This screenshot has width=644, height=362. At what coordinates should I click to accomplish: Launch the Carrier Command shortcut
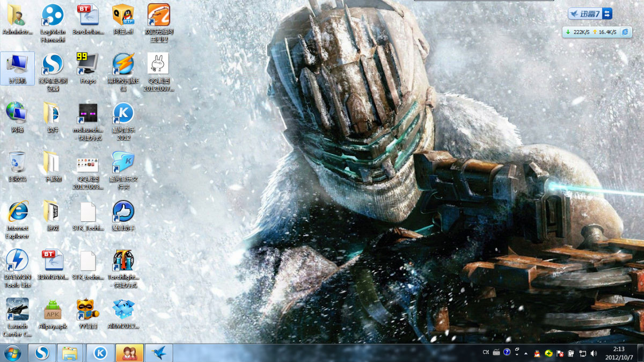17,317
